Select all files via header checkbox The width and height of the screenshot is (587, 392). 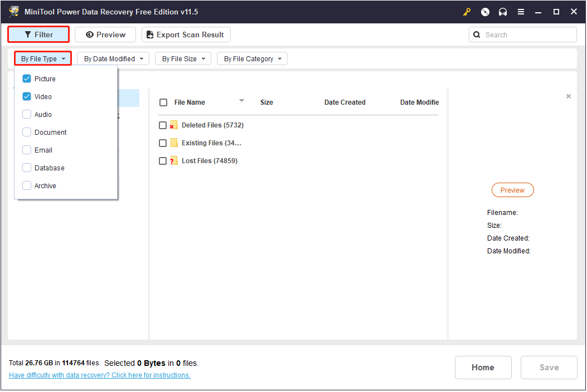[x=163, y=102]
